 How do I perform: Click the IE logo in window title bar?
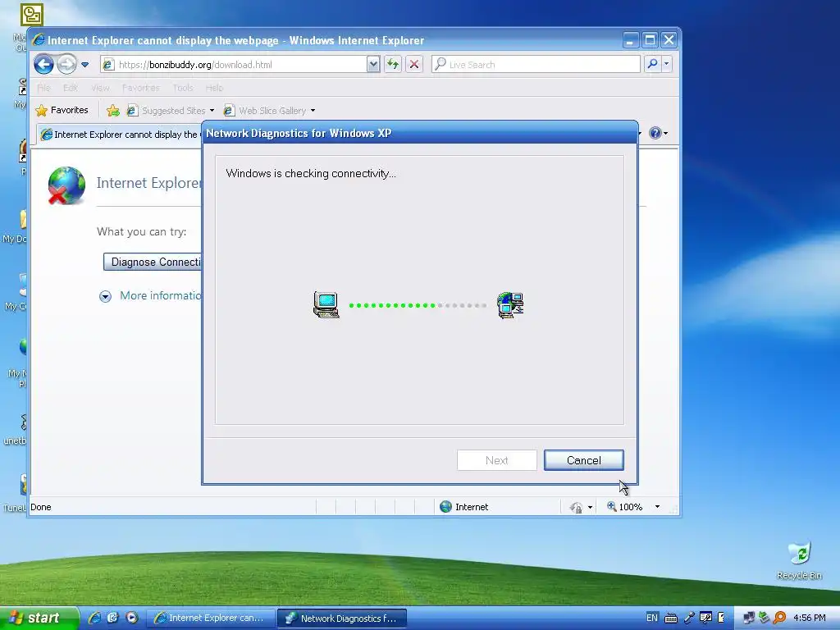tap(39, 40)
